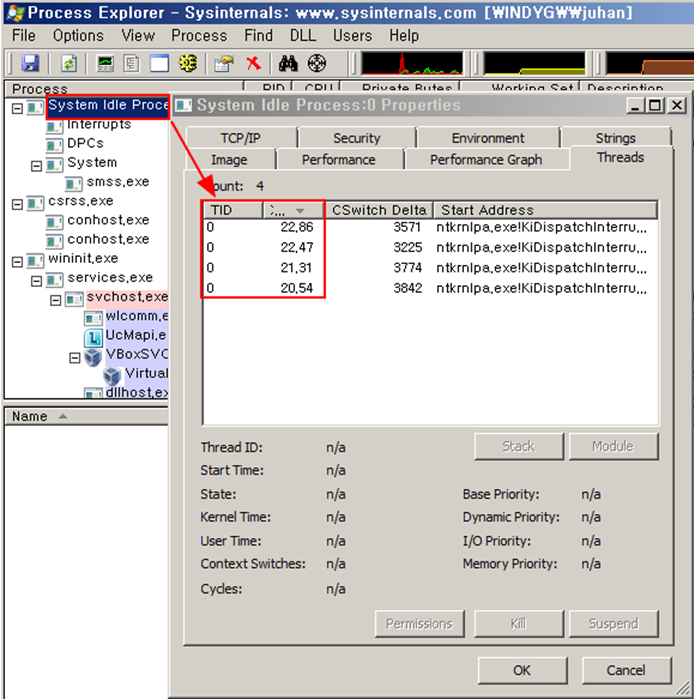
Task: Click the System Idle Process icon
Action: [35, 107]
